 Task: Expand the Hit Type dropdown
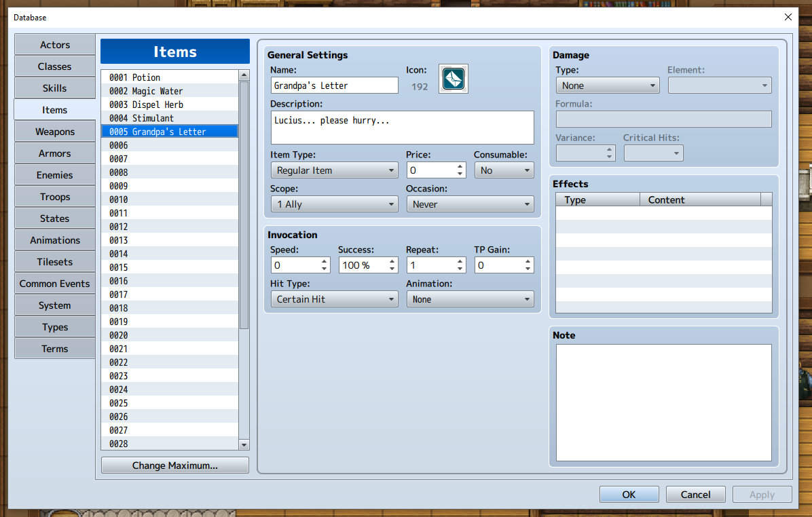[334, 299]
